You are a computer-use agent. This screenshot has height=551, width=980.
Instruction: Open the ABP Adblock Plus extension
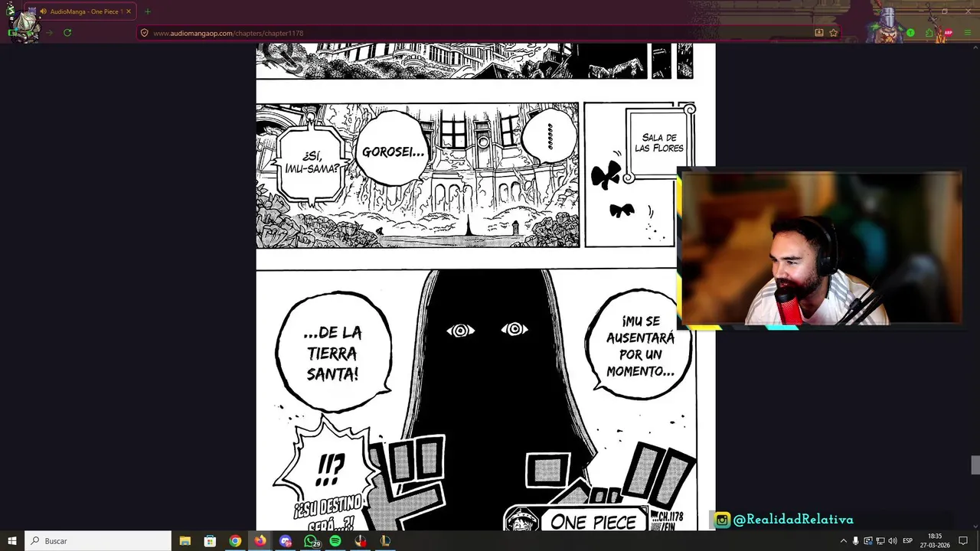949,33
